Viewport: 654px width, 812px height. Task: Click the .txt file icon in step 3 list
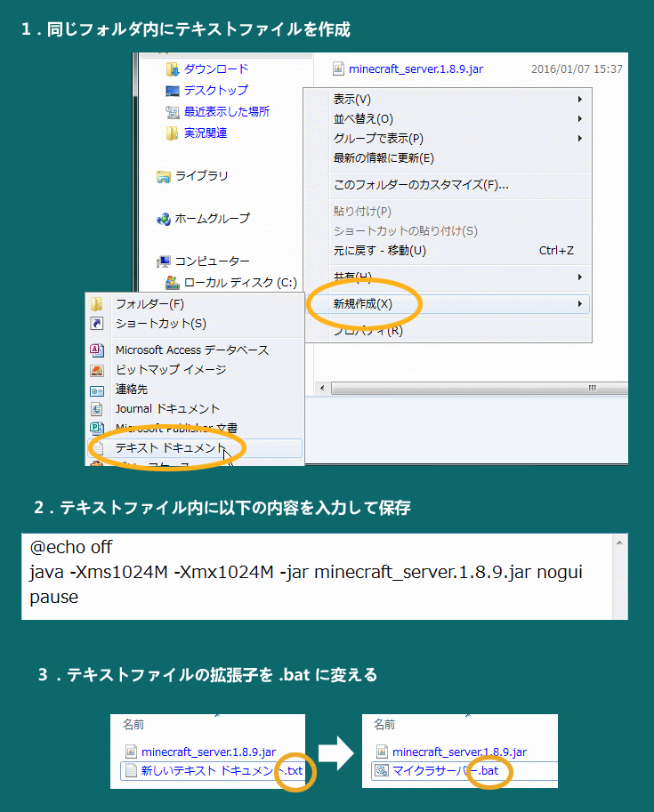pos(131,770)
